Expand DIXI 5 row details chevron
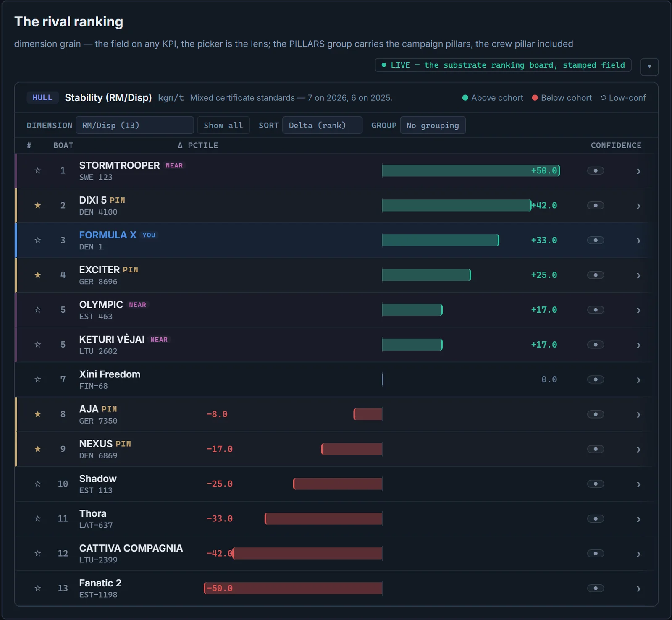Screen dimensions: 672x620 tap(638, 206)
